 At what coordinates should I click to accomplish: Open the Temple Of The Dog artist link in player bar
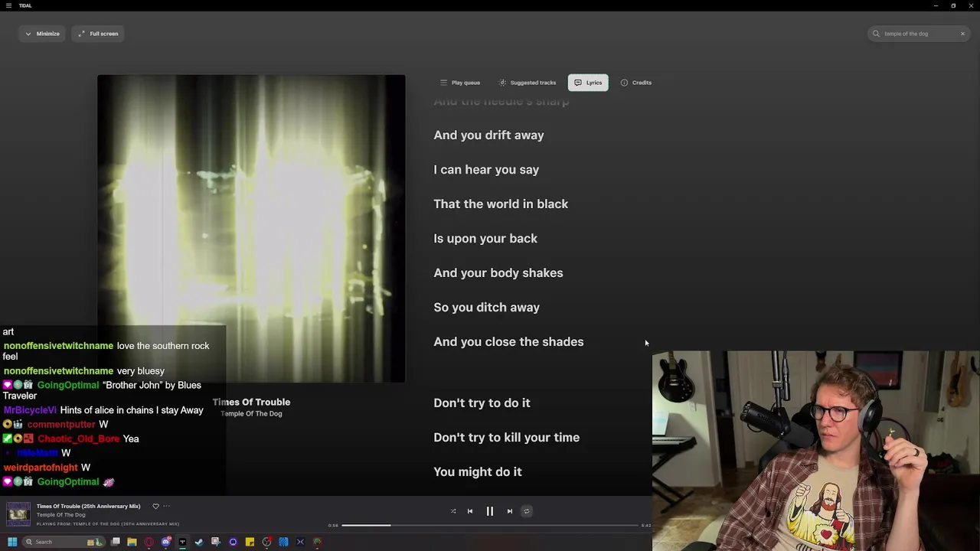[60, 515]
